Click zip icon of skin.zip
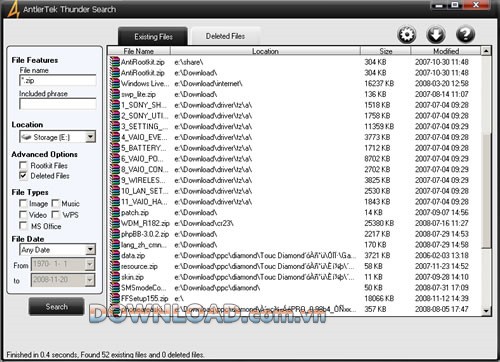Image resolution: width=500 pixels, height=362 pixels. (x=115, y=277)
